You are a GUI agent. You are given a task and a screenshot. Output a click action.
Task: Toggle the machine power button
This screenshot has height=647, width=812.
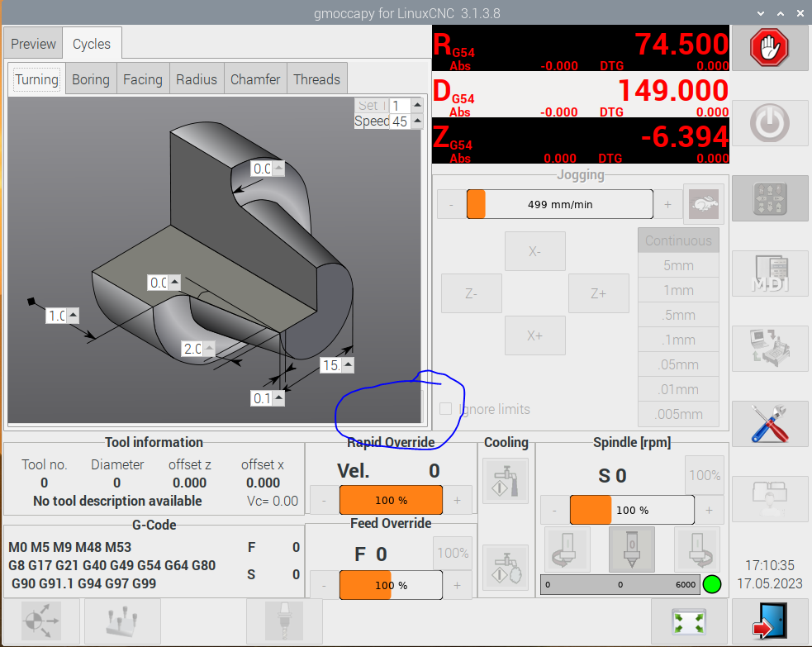click(770, 123)
